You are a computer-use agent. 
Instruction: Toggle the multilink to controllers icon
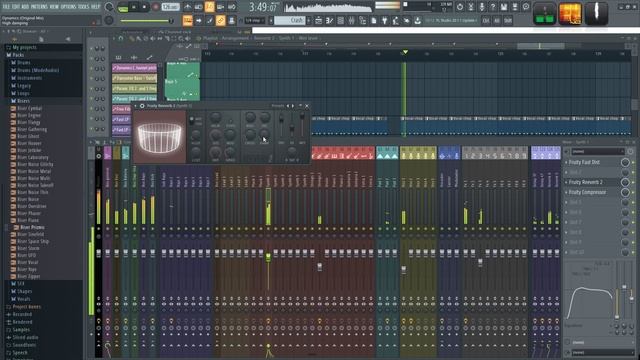click(220, 20)
